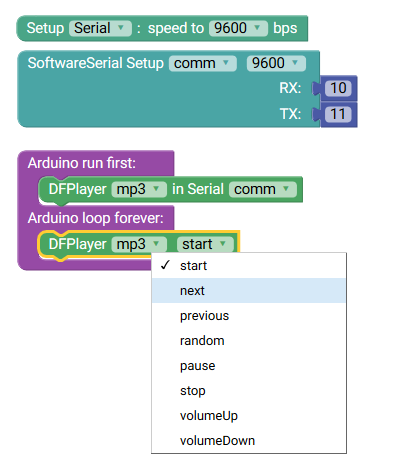Choose 'previous' in the command list
This screenshot has height=467, width=394.
249,315
